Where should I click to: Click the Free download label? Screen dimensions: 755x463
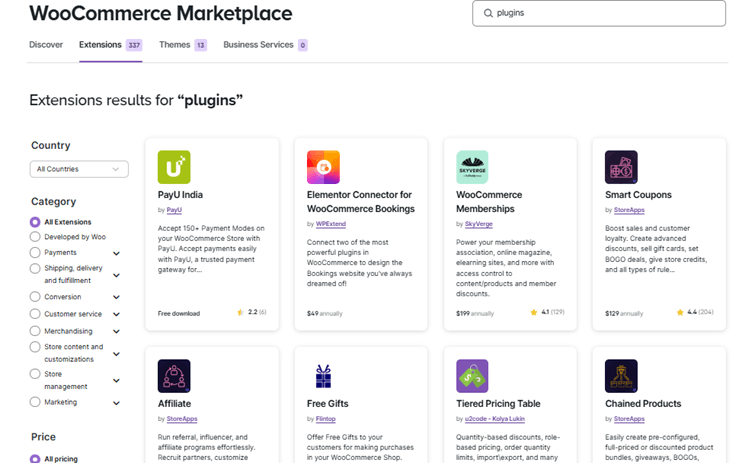coord(179,313)
